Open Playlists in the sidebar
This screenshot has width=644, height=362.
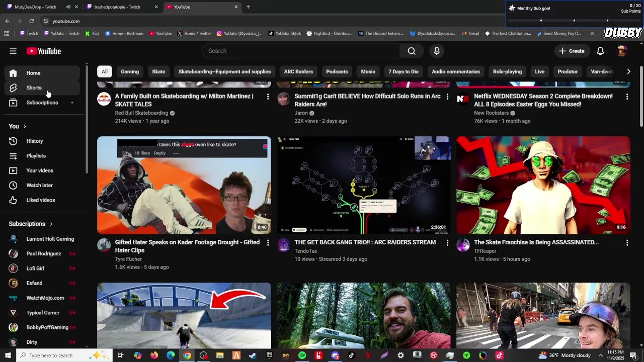tap(42, 156)
